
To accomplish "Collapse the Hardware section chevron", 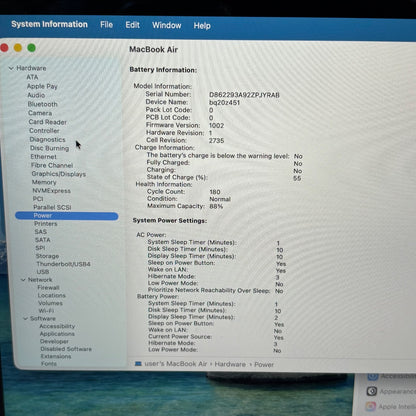I will pos(11,68).
